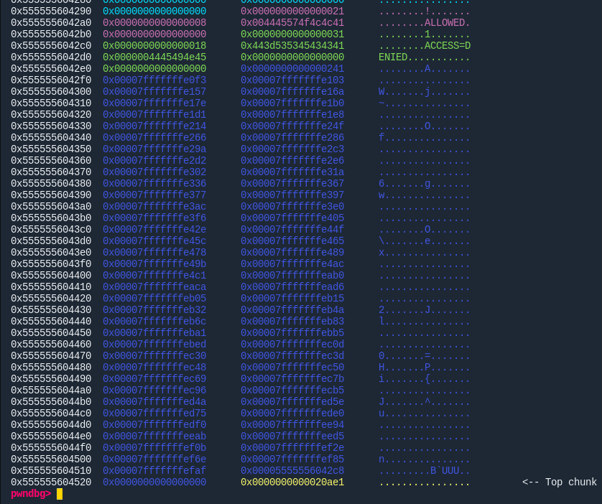Click address 0x5555556042d0
The height and width of the screenshot is (504, 602).
tap(51, 57)
